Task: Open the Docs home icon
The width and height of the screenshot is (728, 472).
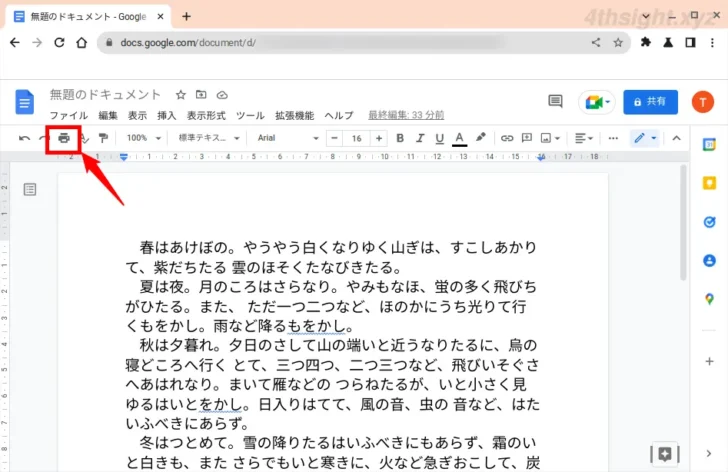Action: pyautogui.click(x=25, y=102)
